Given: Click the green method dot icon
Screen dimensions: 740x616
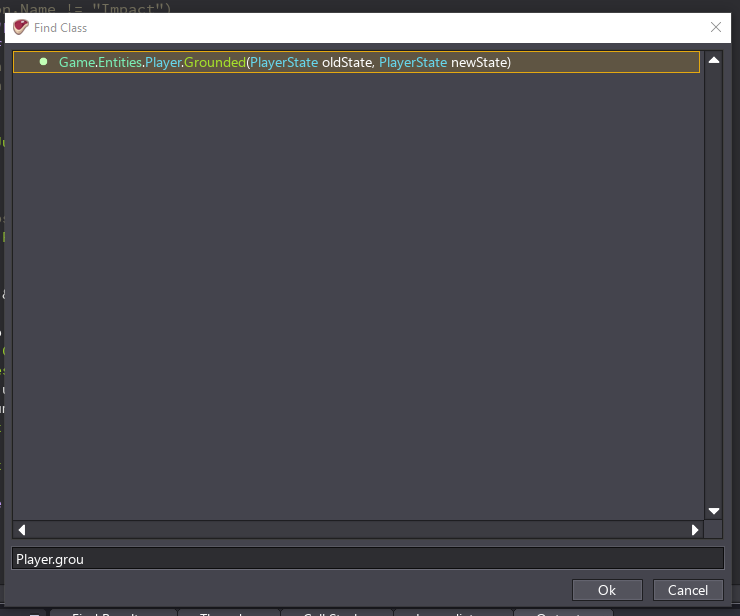Looking at the screenshot, I should tap(43, 62).
